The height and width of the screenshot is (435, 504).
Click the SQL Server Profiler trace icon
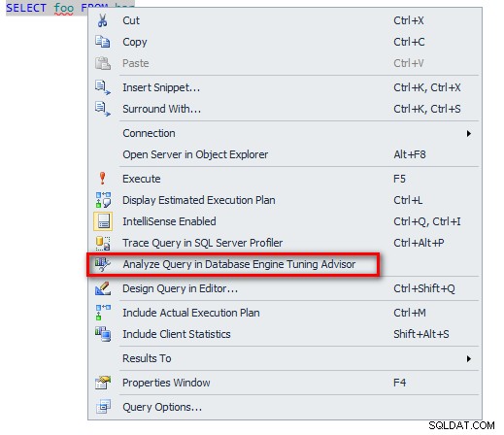[x=103, y=243]
